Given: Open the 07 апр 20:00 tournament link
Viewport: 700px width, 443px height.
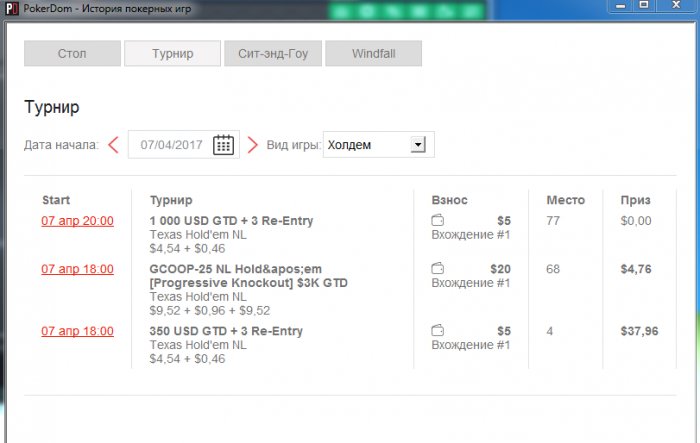Looking at the screenshot, I should [x=77, y=221].
